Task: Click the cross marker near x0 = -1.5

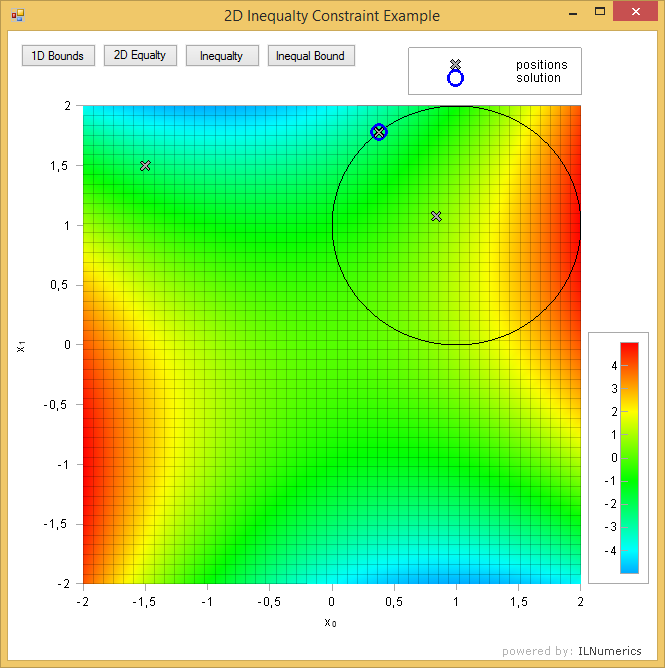Action: pyautogui.click(x=145, y=165)
